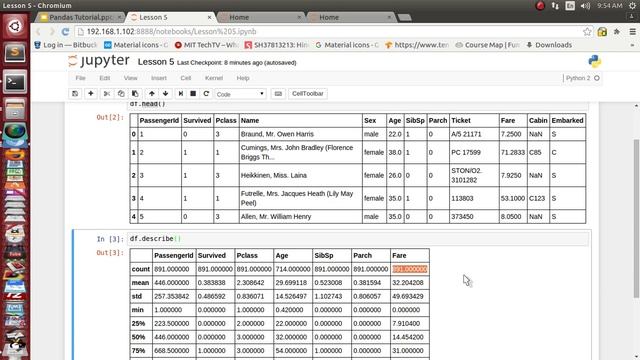Image resolution: width=640 pixels, height=360 pixels.
Task: Switch to Pandas Tutorial tab
Action: [80, 17]
